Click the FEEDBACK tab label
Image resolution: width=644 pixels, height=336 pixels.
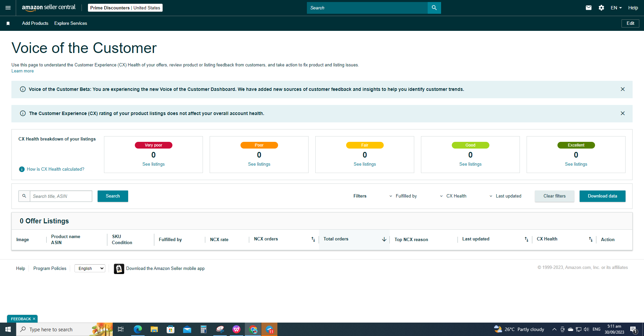coord(21,319)
